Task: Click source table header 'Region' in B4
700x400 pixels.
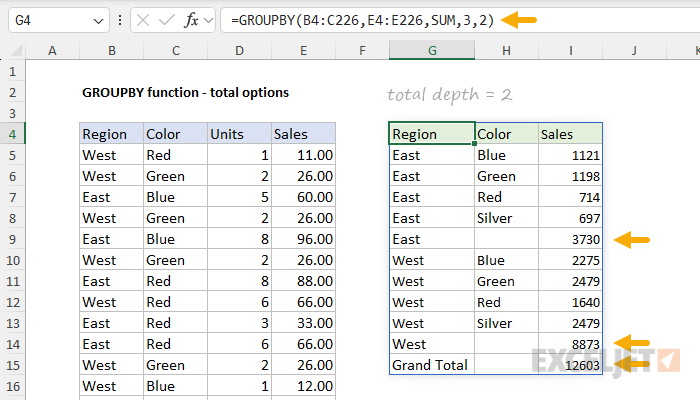Action: click(112, 134)
